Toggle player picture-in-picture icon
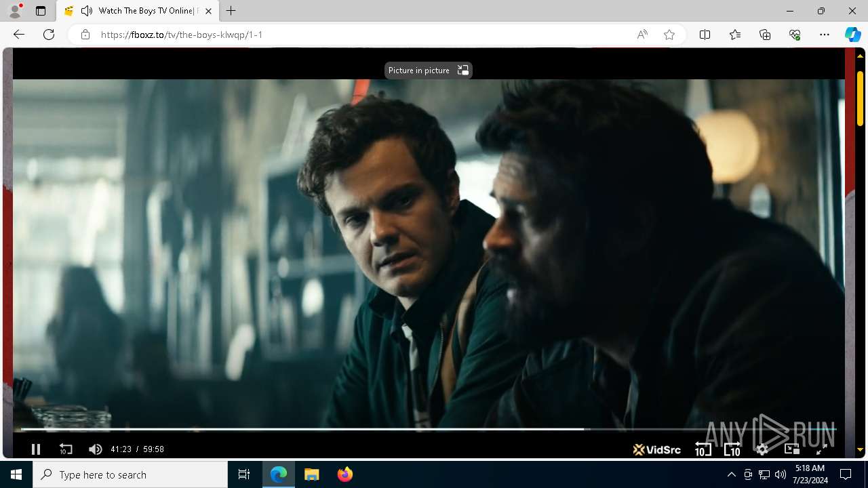The width and height of the screenshot is (868, 488). click(x=791, y=449)
